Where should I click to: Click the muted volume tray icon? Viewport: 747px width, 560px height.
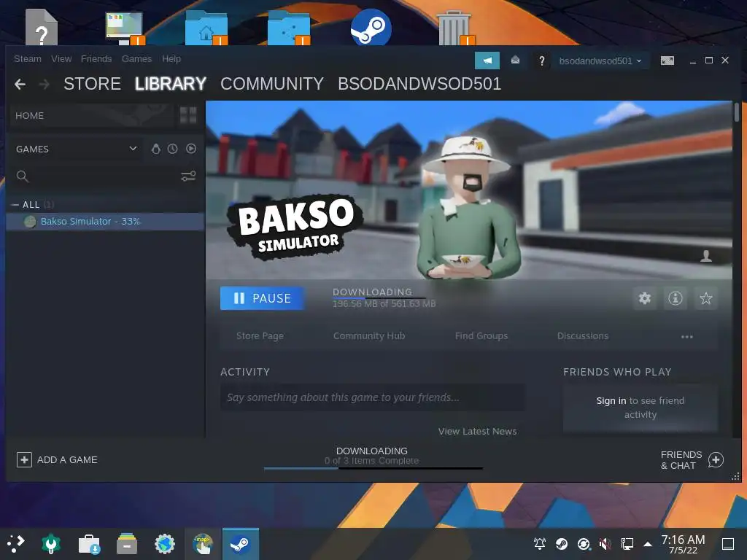point(605,543)
